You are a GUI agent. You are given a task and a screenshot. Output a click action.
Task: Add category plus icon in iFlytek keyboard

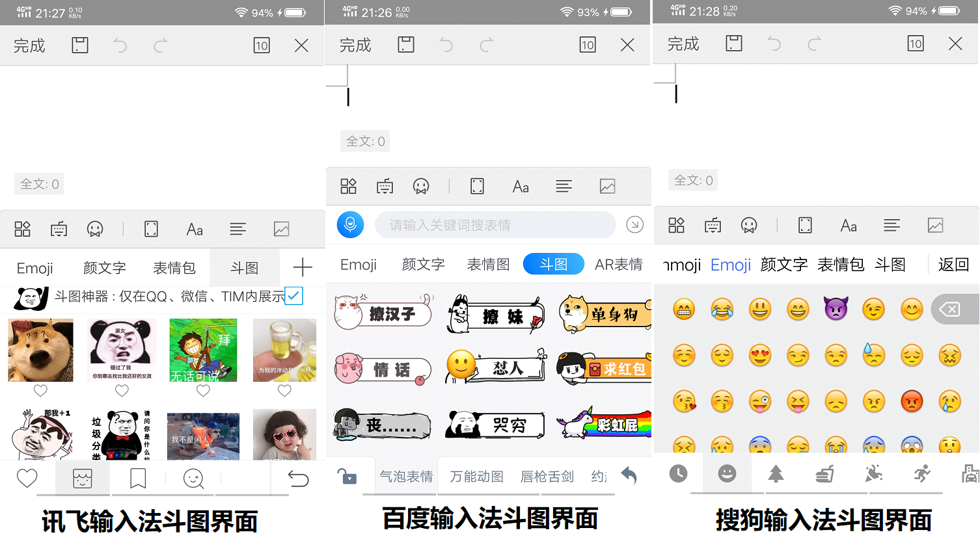tap(303, 267)
